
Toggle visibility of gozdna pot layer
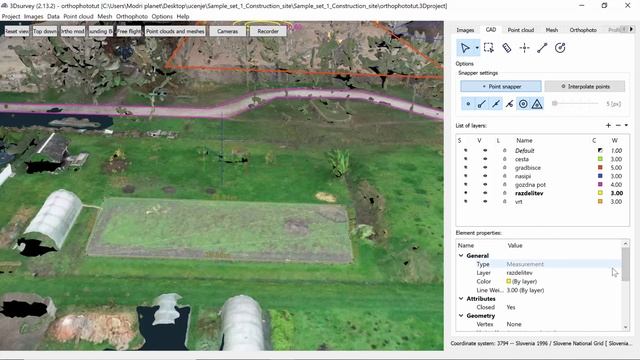pyautogui.click(x=485, y=184)
